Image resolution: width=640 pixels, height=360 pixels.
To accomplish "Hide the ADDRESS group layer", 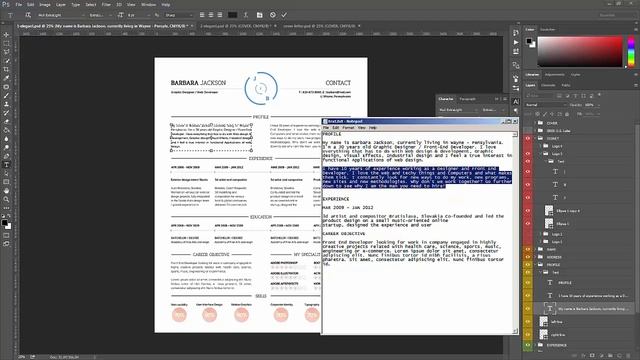I will [x=528, y=257].
